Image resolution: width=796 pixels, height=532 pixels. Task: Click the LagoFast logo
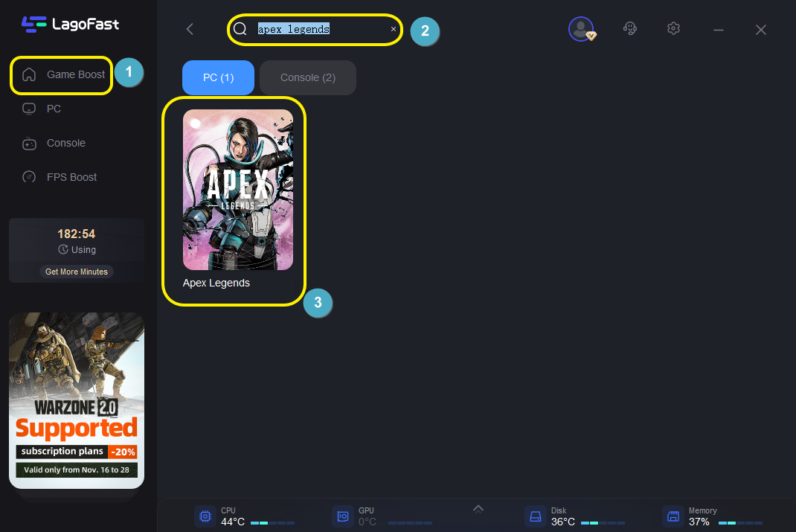pos(70,24)
